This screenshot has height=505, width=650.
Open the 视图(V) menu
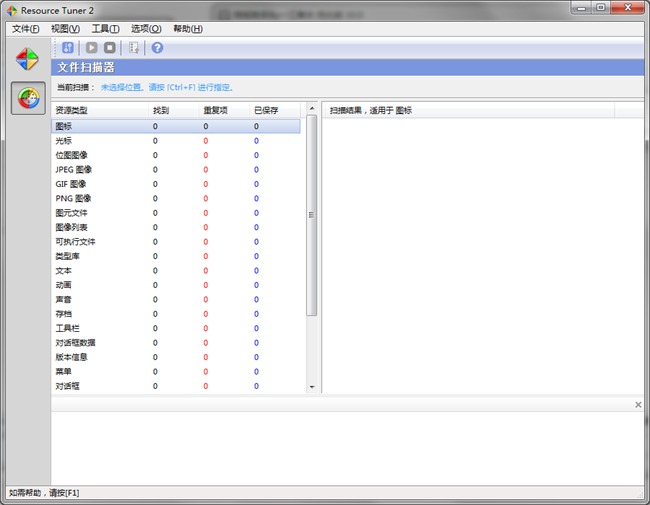pyautogui.click(x=65, y=29)
